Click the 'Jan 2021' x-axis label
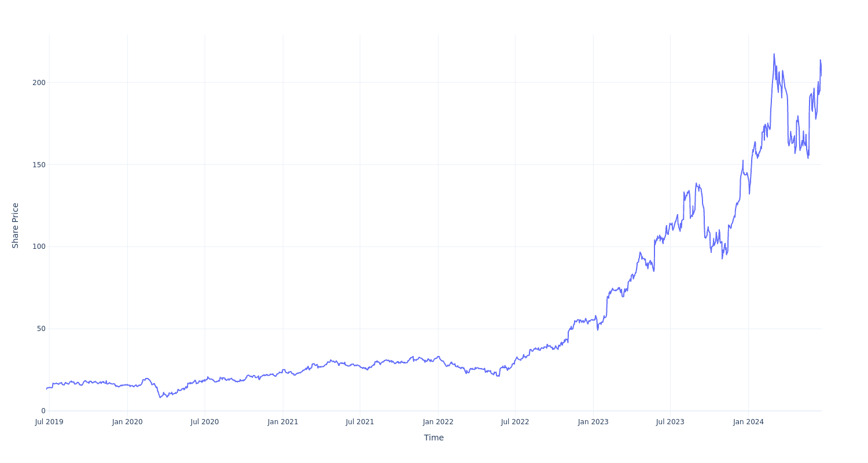This screenshot has width=868, height=463. pyautogui.click(x=283, y=422)
